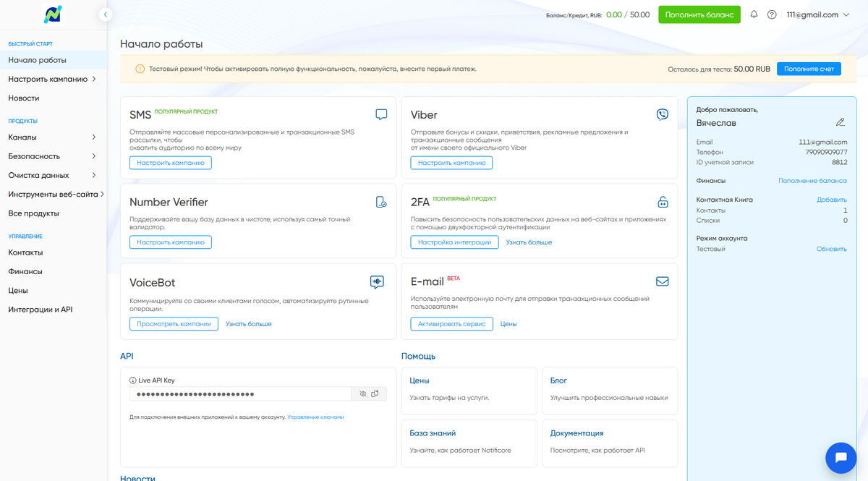Screen dimensions: 868x481
Task: Click Узнать больше in the VoiceBot card
Action: point(249,324)
